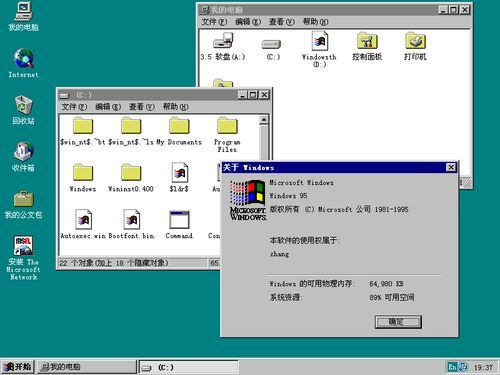Click scrollbar up arrow in C: window
Screen dimensions: 500x375
point(264,120)
